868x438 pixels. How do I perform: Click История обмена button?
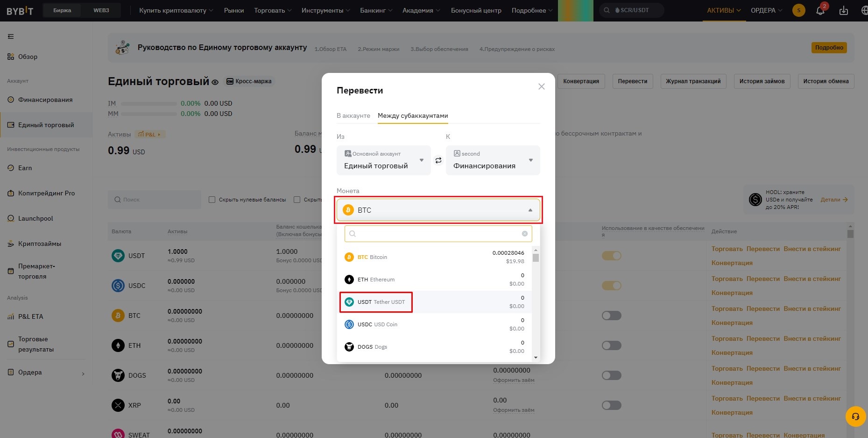pyautogui.click(x=826, y=81)
